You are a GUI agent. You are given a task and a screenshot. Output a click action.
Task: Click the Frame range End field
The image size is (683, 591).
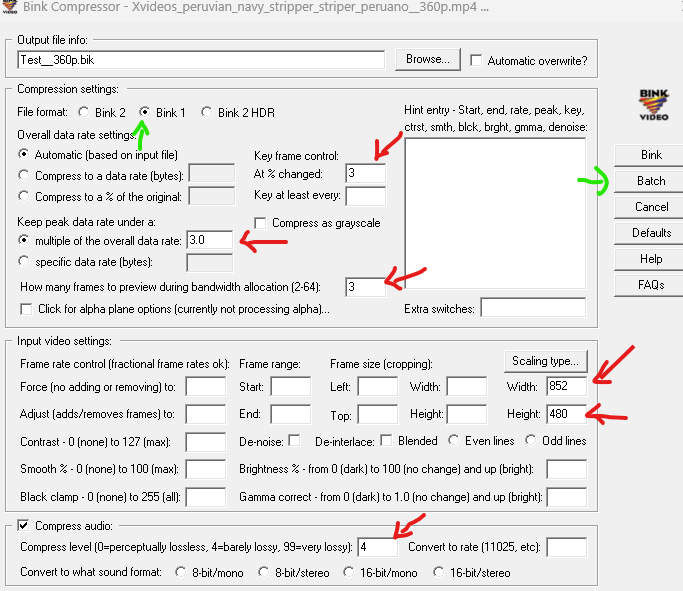click(291, 414)
